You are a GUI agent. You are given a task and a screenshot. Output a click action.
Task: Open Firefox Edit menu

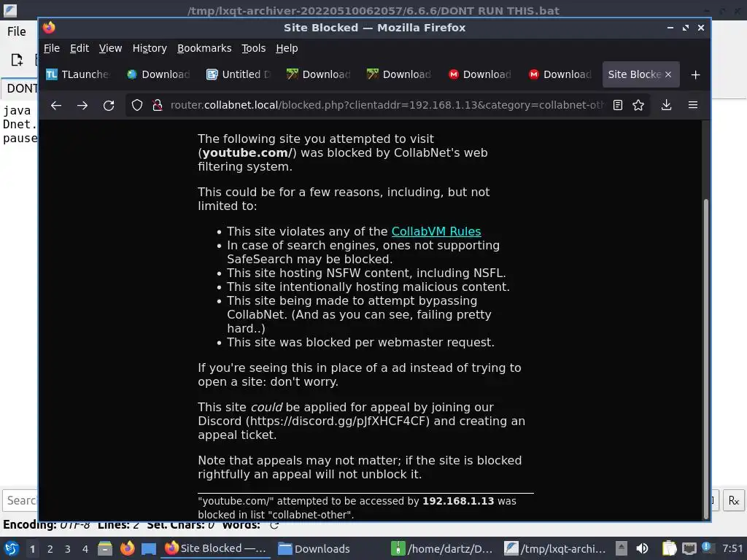(x=80, y=48)
